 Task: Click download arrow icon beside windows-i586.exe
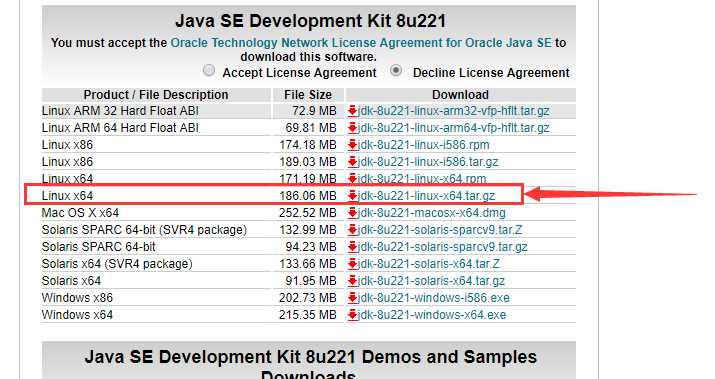352,298
